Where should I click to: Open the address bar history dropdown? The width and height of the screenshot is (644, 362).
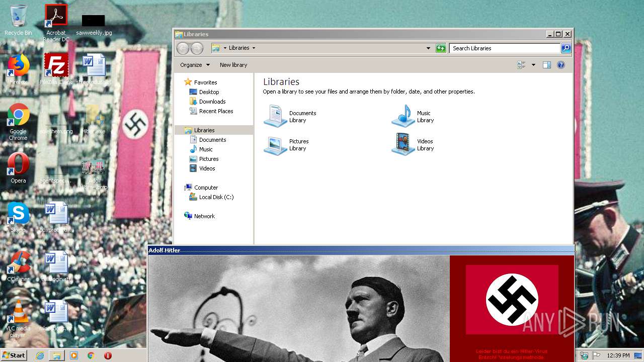428,48
